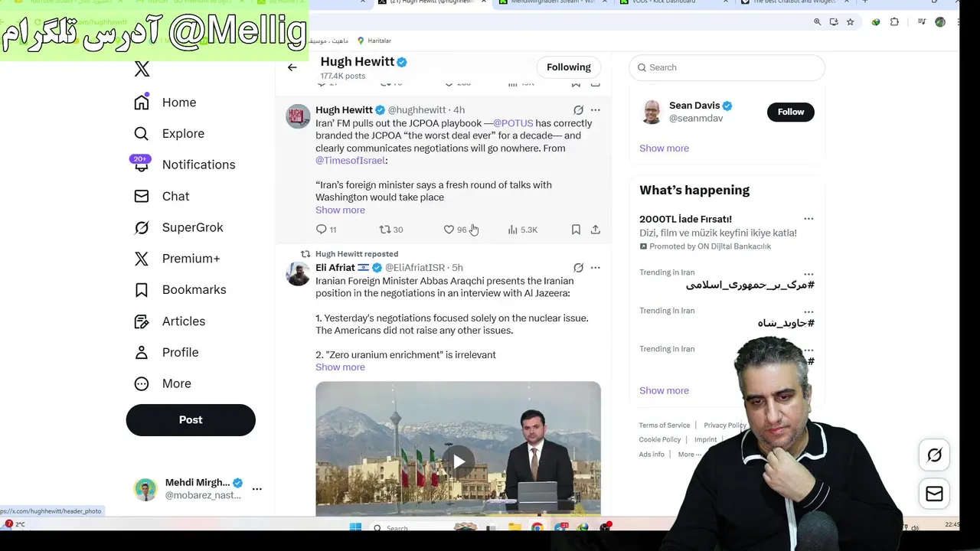
Task: Open Terms of Service link
Action: point(665,425)
